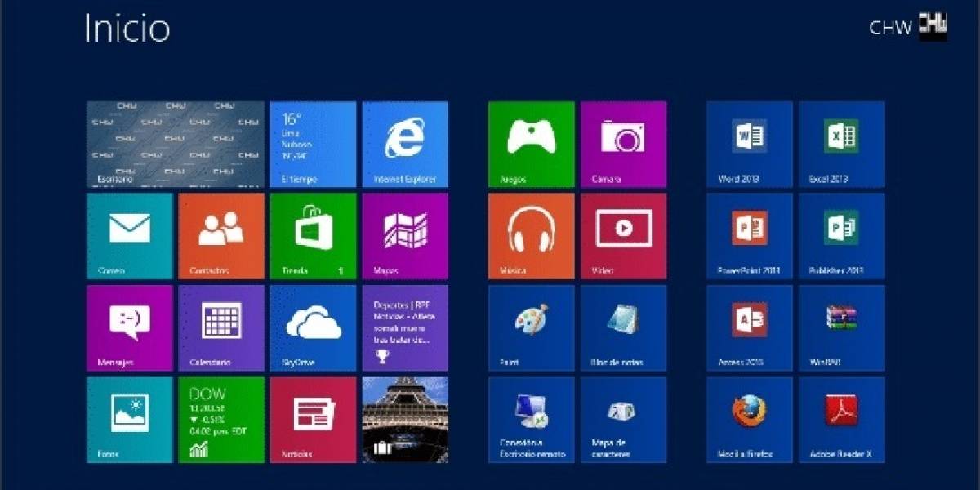Image resolution: width=980 pixels, height=490 pixels.
Task: Launch Bloc de notas tile
Action: click(623, 328)
